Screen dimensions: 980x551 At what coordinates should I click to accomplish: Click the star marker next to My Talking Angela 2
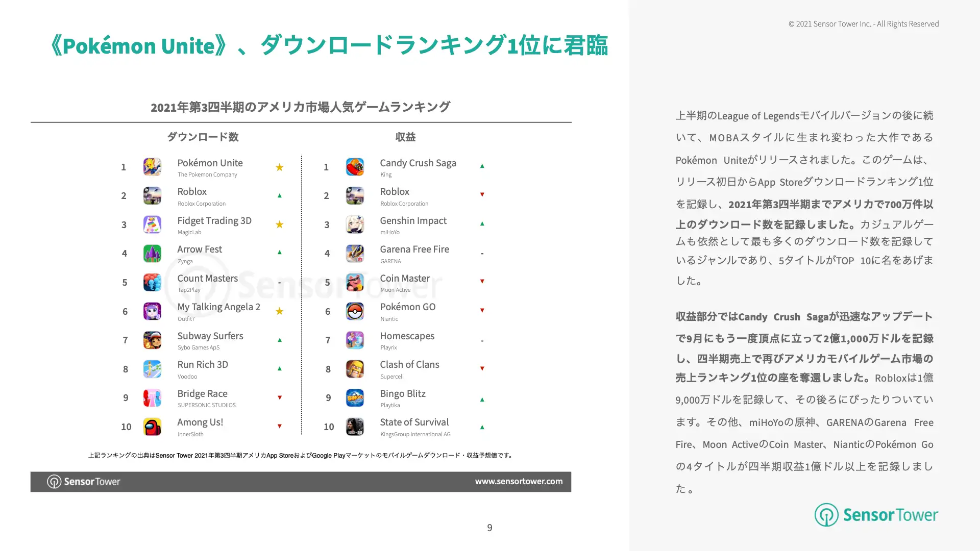pos(279,311)
